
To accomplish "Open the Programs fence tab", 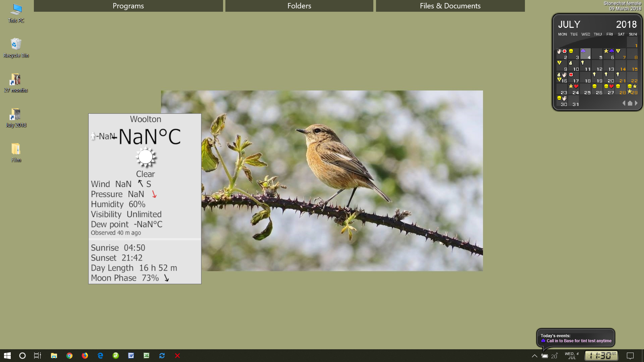I will 128,6.
